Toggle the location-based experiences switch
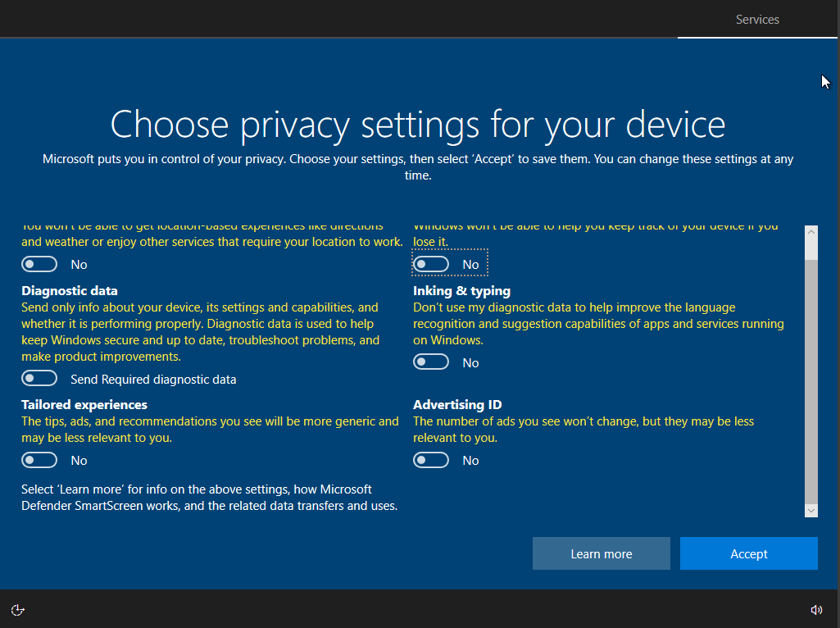The width and height of the screenshot is (840, 628). [x=39, y=264]
